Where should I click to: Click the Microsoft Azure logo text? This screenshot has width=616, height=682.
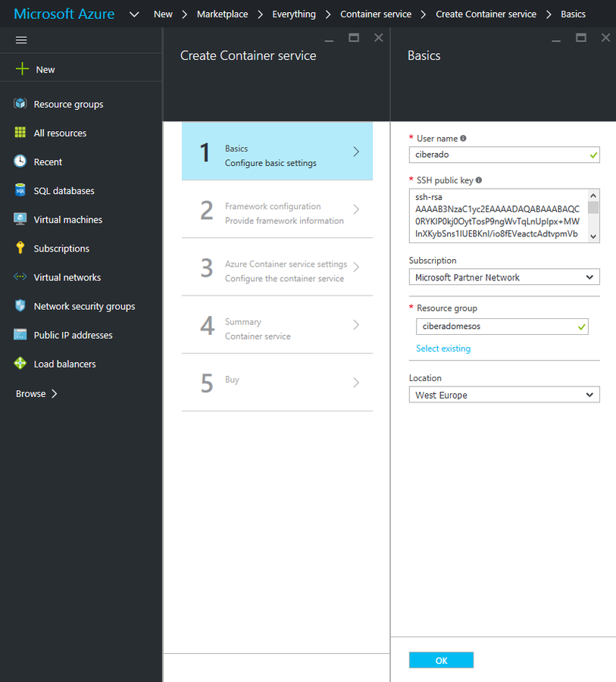pos(64,14)
